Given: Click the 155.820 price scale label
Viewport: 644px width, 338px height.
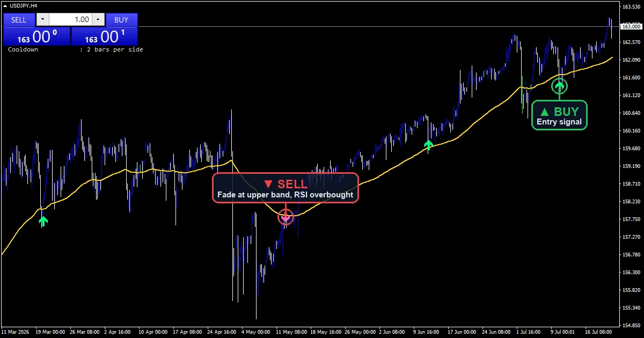Looking at the screenshot, I should tap(631, 290).
